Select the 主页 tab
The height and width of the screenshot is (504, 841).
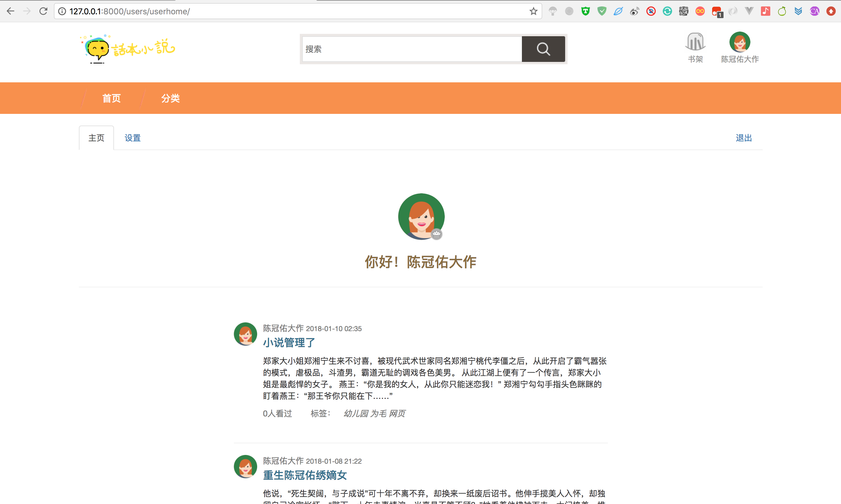(x=96, y=138)
